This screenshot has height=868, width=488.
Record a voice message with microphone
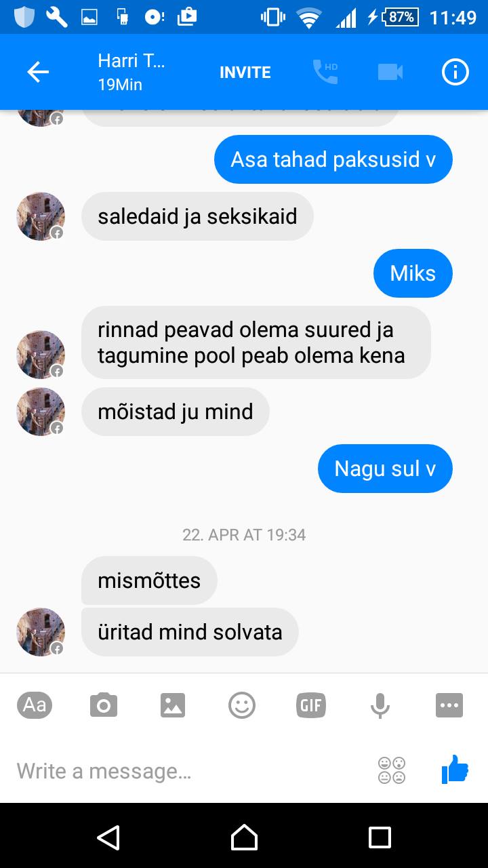pos(380,705)
